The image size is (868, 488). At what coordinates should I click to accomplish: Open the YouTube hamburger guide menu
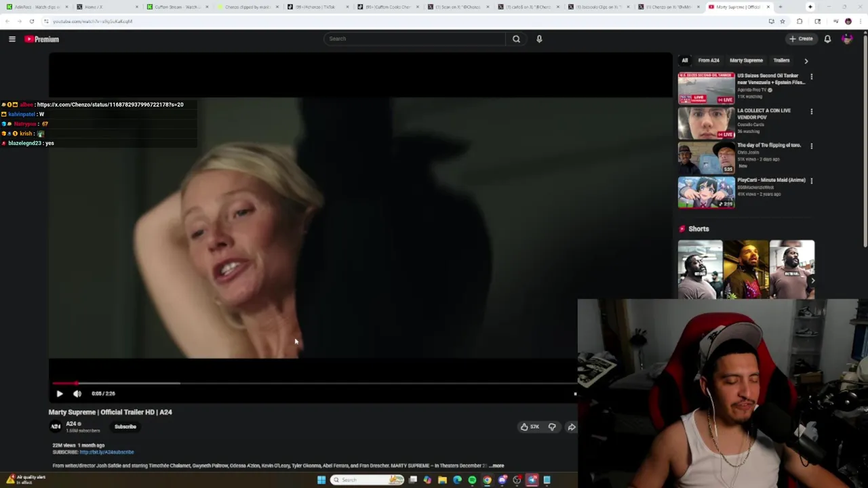click(x=12, y=39)
